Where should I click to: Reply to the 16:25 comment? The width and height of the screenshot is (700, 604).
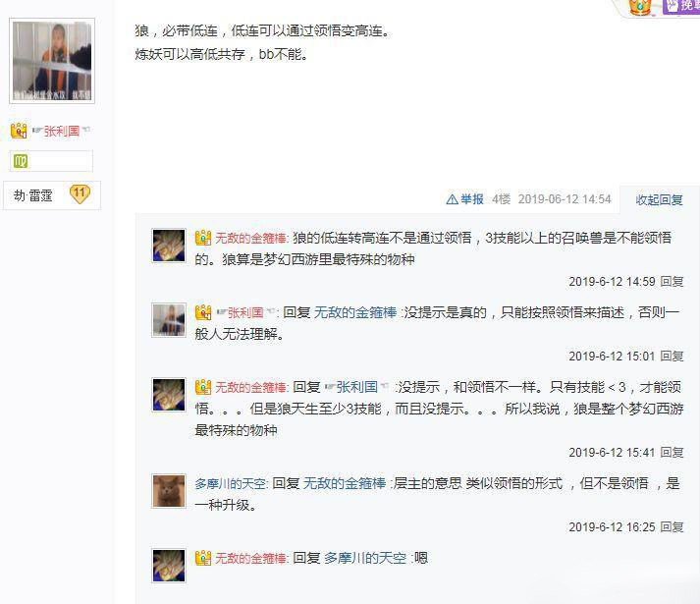click(672, 527)
